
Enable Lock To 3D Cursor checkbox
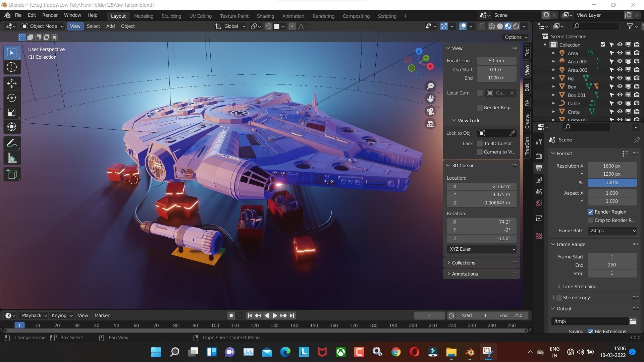click(480, 143)
